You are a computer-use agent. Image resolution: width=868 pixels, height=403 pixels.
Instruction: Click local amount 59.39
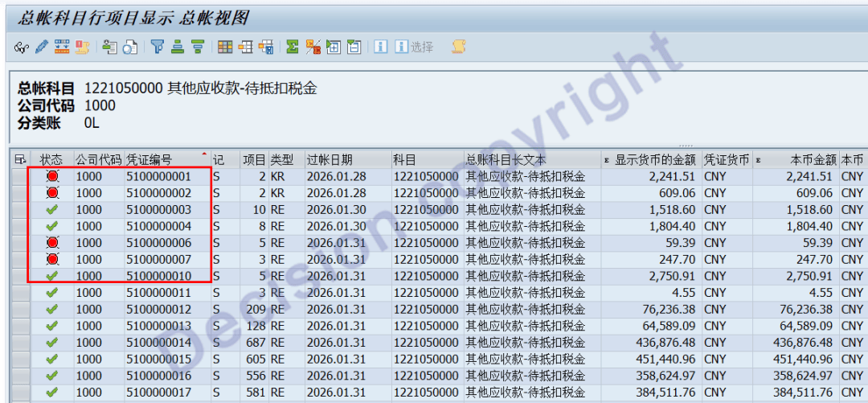click(817, 243)
